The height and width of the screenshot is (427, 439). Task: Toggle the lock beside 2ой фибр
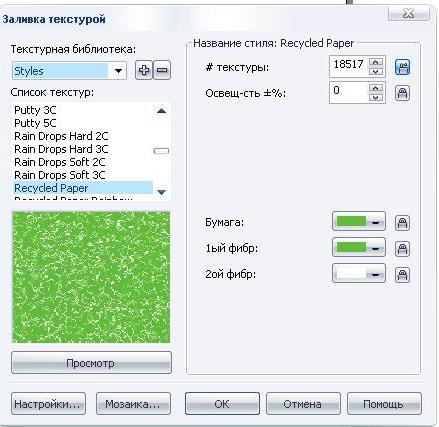(402, 275)
